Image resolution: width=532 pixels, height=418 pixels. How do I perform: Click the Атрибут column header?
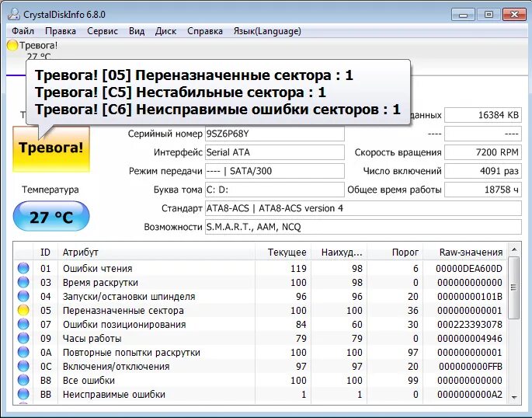(156, 252)
